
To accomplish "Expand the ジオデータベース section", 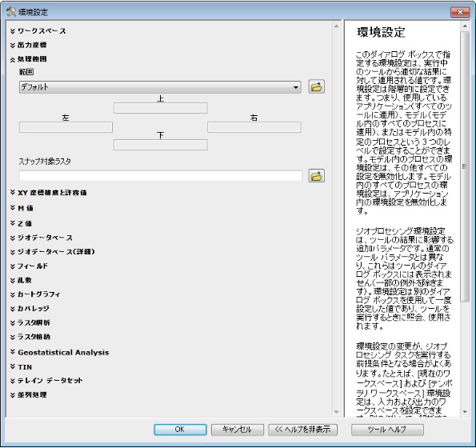I will pos(42,238).
